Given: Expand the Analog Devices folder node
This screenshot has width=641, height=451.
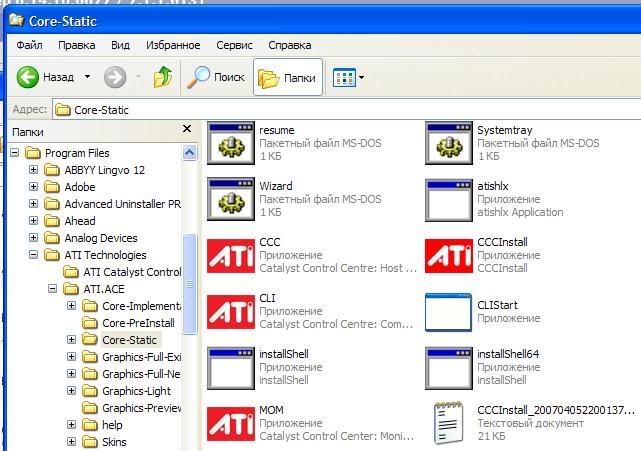Looking at the screenshot, I should 34,238.
